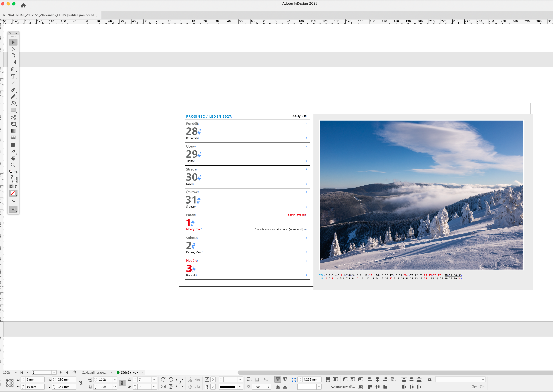The image size is (553, 392).
Task: Set reference point using the locator grid
Action: pos(10,383)
